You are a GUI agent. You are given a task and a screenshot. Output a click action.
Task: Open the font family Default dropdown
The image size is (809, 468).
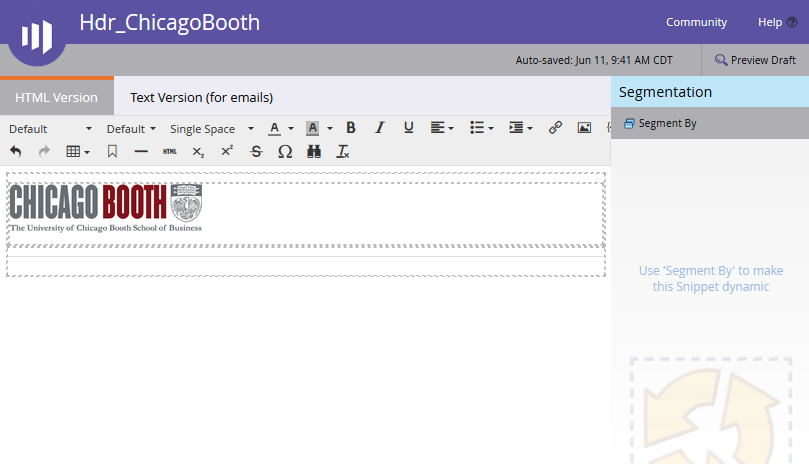50,128
